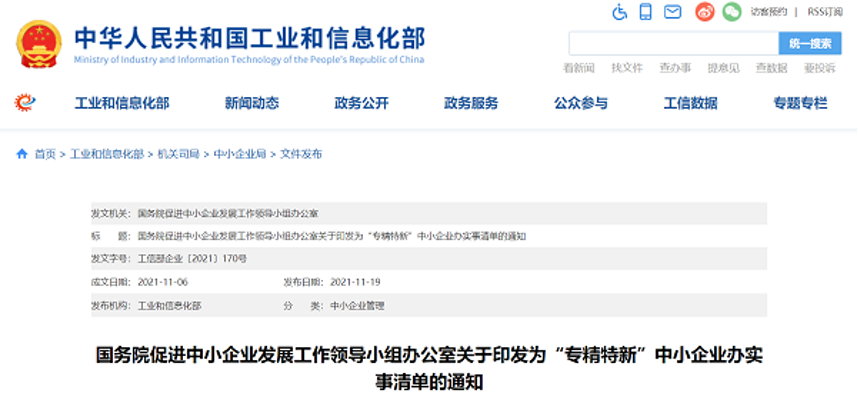Select the 新闻动态 menu item
The height and width of the screenshot is (404, 858).
pos(252,103)
